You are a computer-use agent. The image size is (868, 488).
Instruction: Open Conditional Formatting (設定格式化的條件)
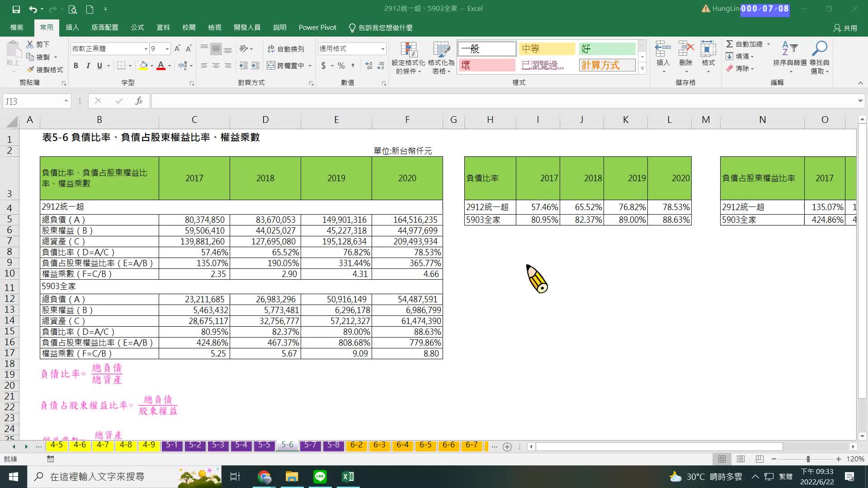(408, 58)
